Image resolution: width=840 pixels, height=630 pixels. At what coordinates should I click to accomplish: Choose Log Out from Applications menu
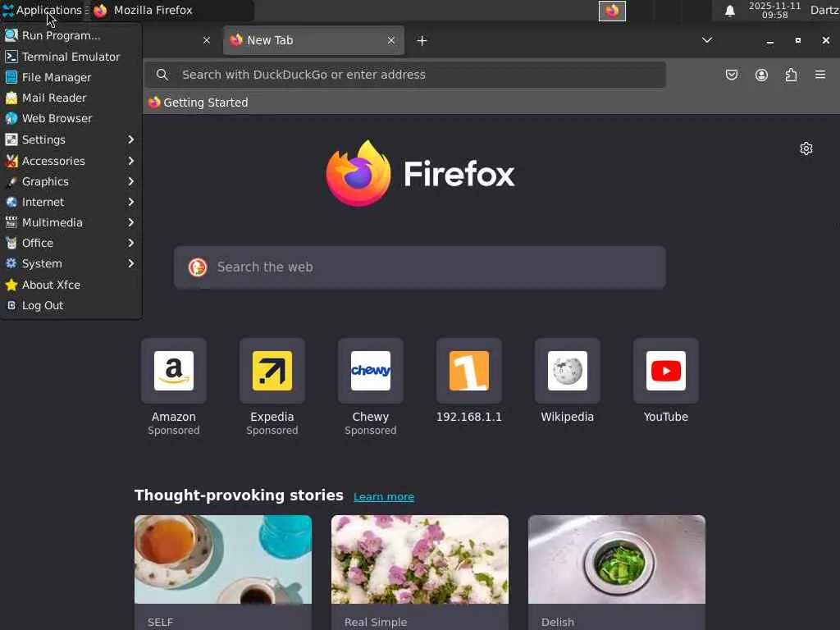pos(71,305)
